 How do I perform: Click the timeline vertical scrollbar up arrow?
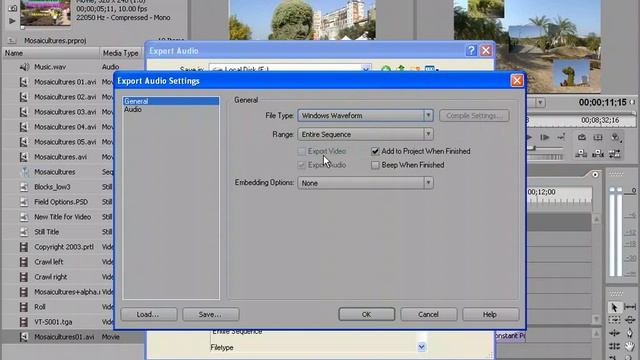pyautogui.click(x=596, y=219)
